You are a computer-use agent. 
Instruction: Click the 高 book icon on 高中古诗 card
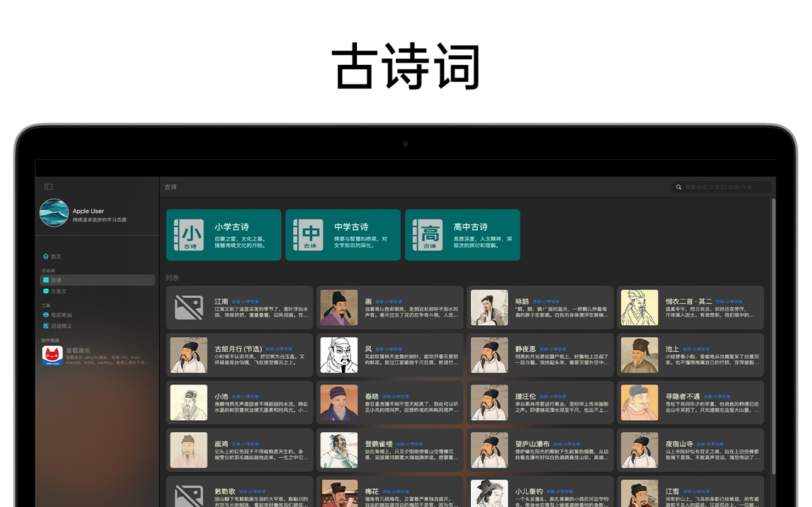pyautogui.click(x=428, y=235)
